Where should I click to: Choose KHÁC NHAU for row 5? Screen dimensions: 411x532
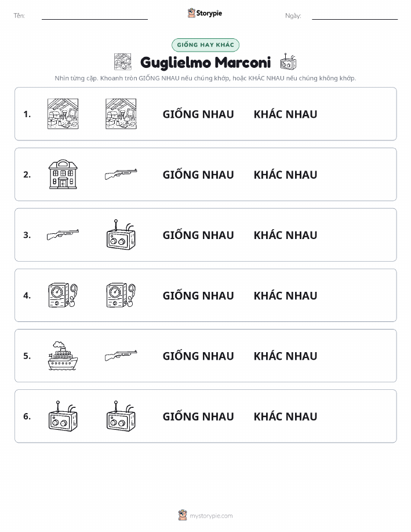[x=286, y=356]
